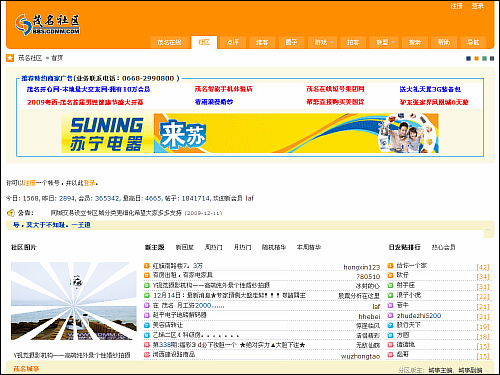Click the blue ranking icon in the [19] row
500x375 pixels.
pos(390,325)
